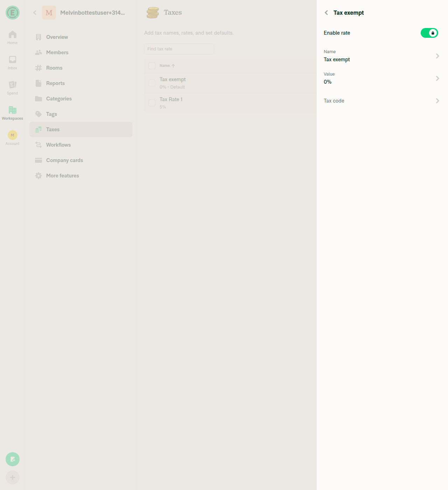Check the Tax Rate 1 row checkbox
This screenshot has width=448, height=490.
tap(152, 103)
